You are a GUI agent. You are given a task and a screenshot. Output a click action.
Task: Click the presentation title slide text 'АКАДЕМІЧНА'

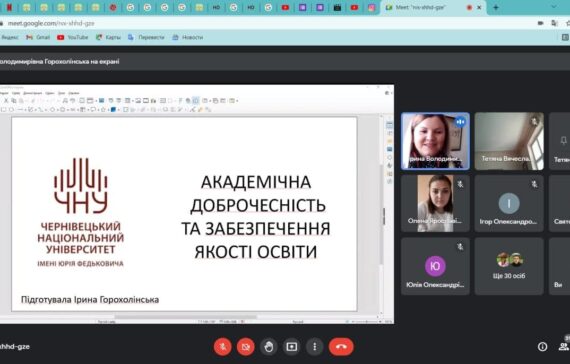[256, 182]
